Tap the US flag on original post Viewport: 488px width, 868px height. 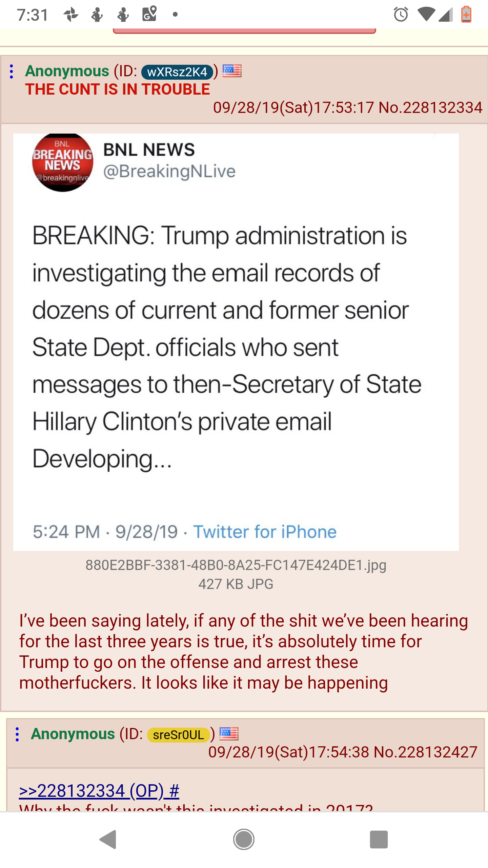click(232, 71)
